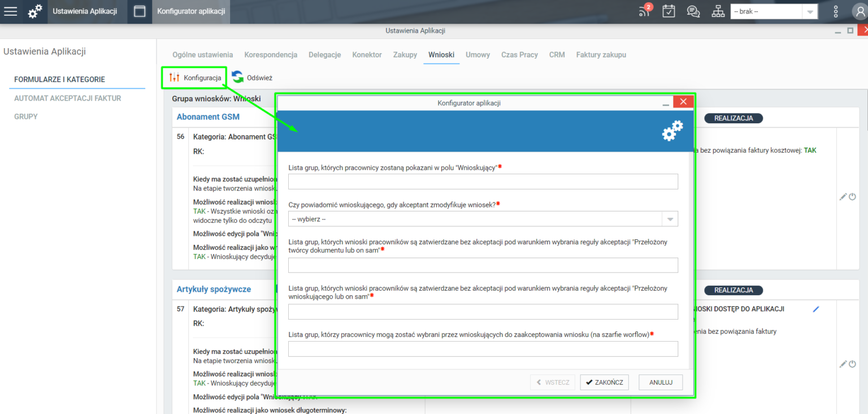Viewport: 868px width, 414px height.
Task: Open the Artykuły spożywcze category link
Action: [x=214, y=289]
